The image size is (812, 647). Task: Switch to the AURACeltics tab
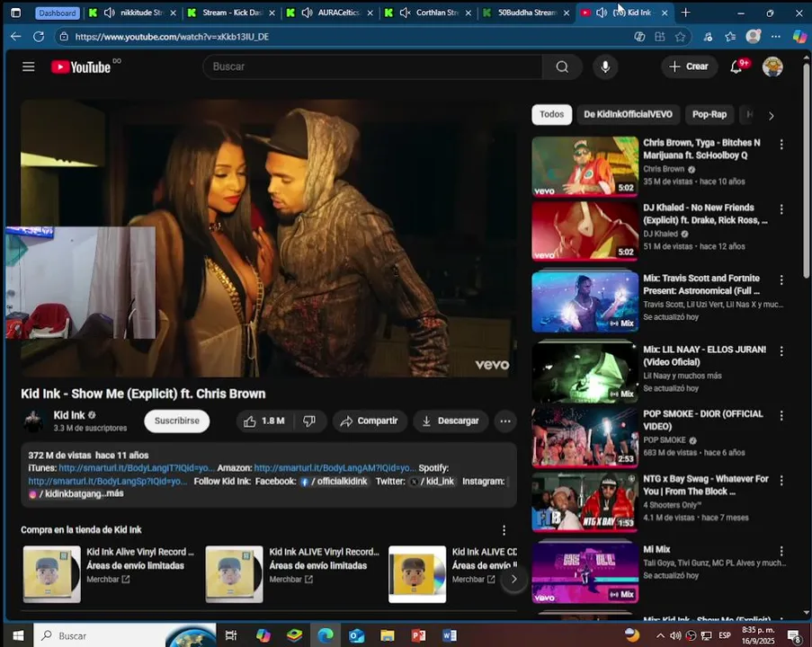coord(329,13)
